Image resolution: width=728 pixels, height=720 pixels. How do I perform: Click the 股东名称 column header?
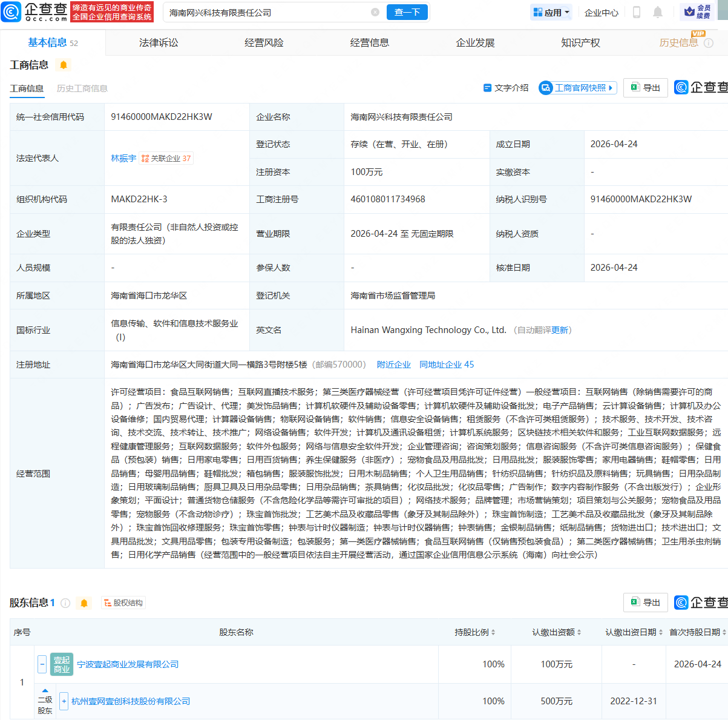[236, 632]
